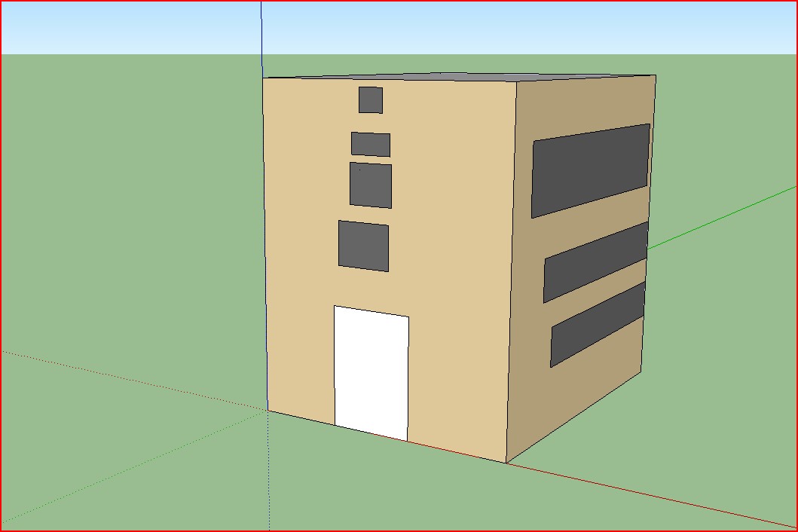This screenshot has width=798, height=532.
Task: Click the dotted blue axis below the origin
Action: click(x=269, y=475)
